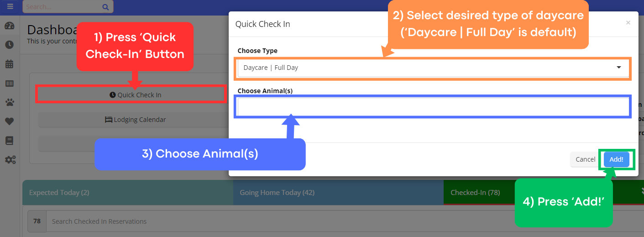The width and height of the screenshot is (644, 237).
Task: Click the magnifier search icon
Action: tap(105, 7)
